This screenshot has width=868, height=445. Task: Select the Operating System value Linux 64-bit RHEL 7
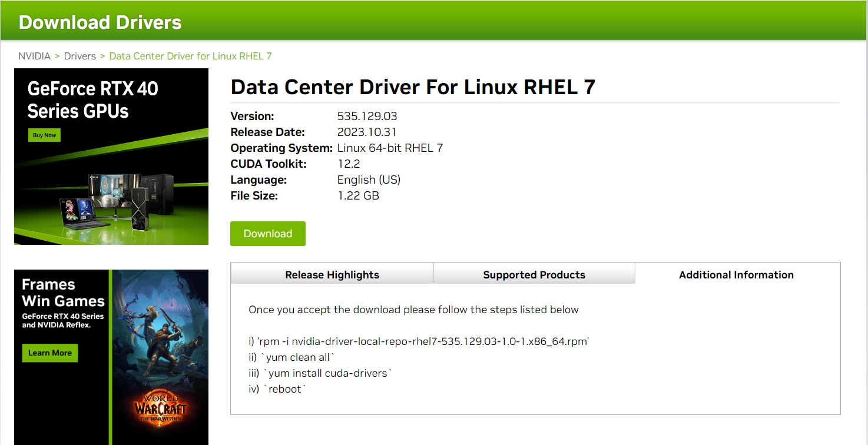[x=390, y=148]
